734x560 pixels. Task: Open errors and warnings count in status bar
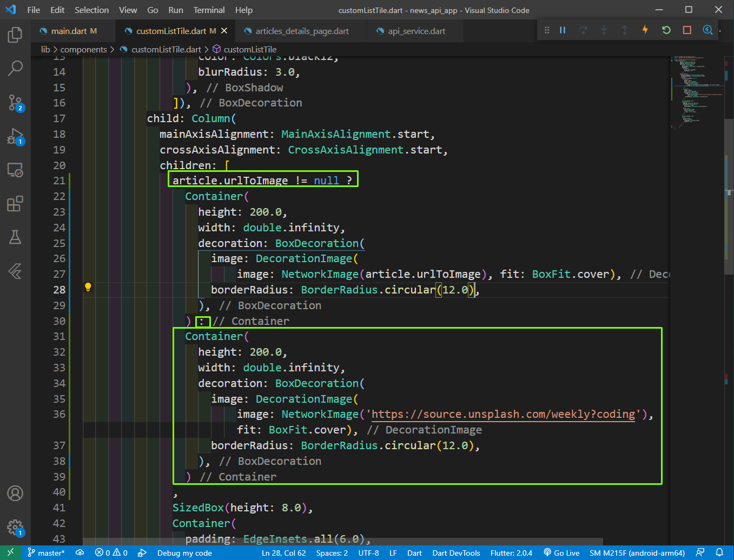pyautogui.click(x=111, y=552)
